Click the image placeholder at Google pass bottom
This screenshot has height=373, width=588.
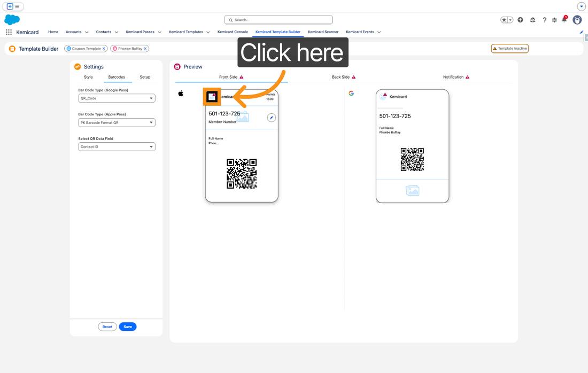coord(413,190)
